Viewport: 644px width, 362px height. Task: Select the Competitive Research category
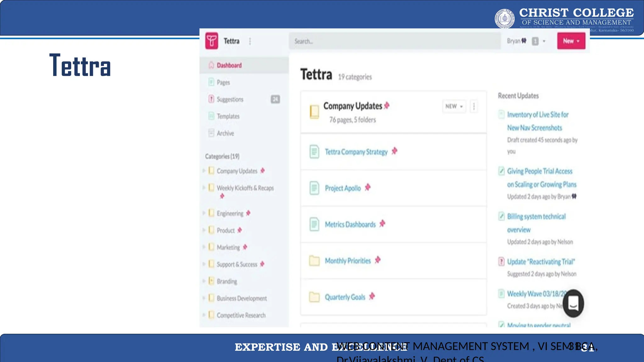[241, 315]
